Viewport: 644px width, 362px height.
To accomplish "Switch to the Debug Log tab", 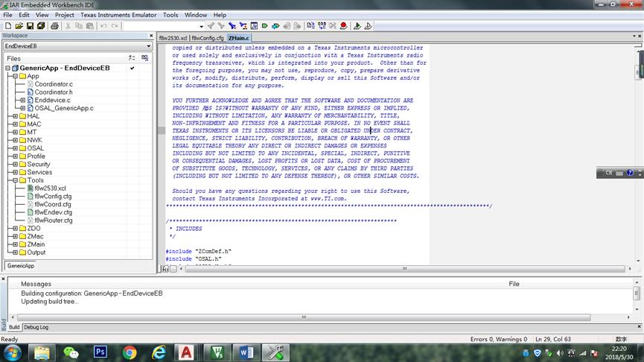I will tap(36, 327).
